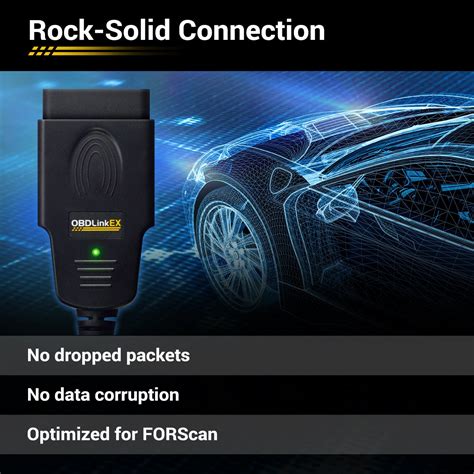Click the green LED indicator light

click(96, 252)
